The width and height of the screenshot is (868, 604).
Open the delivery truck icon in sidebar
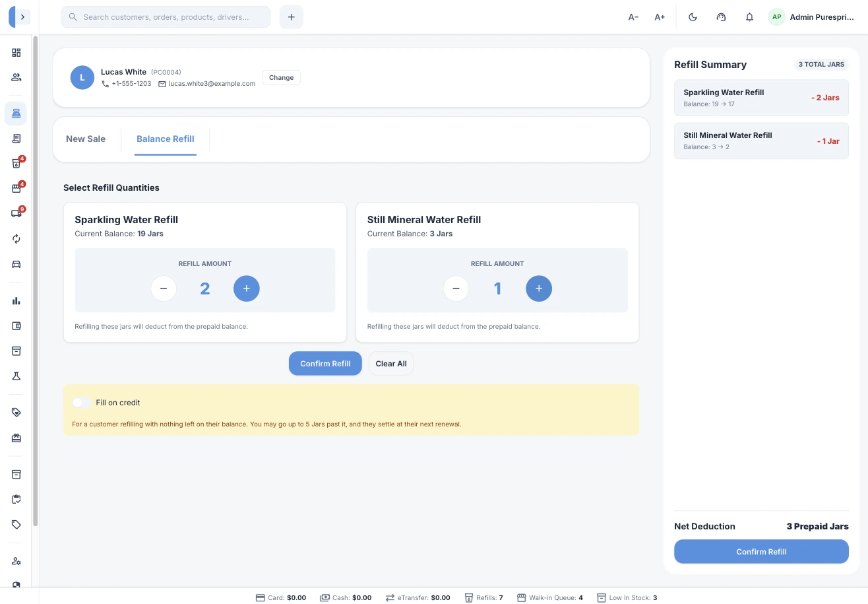(16, 214)
